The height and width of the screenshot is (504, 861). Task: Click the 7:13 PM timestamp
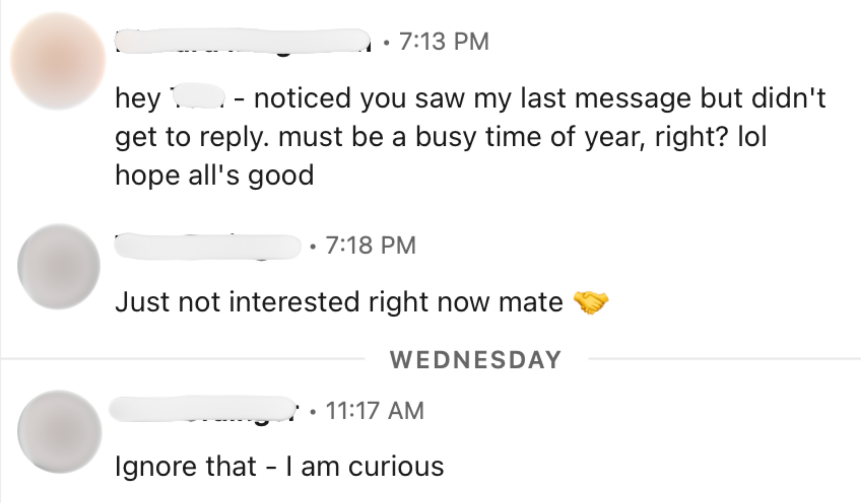click(x=444, y=42)
